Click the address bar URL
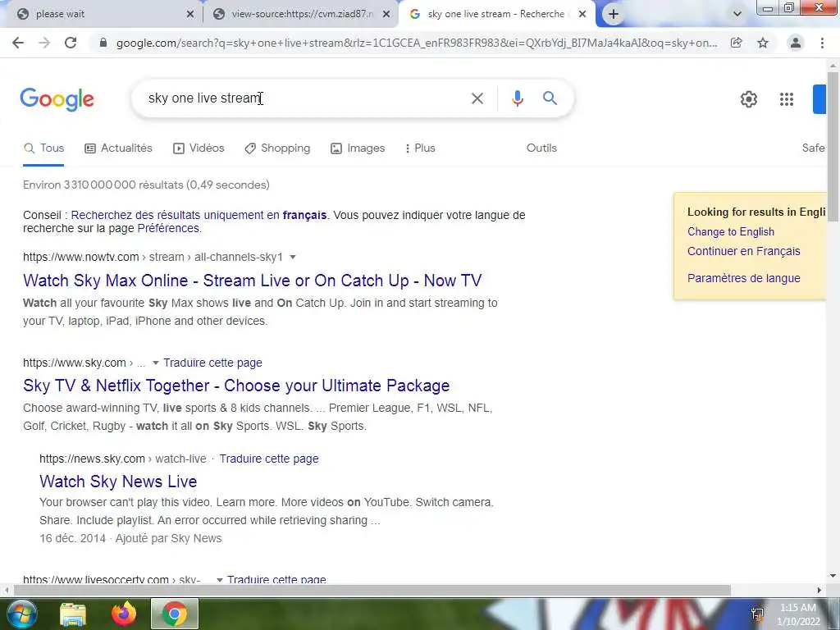Viewport: 840px width, 630px height. coord(417,43)
